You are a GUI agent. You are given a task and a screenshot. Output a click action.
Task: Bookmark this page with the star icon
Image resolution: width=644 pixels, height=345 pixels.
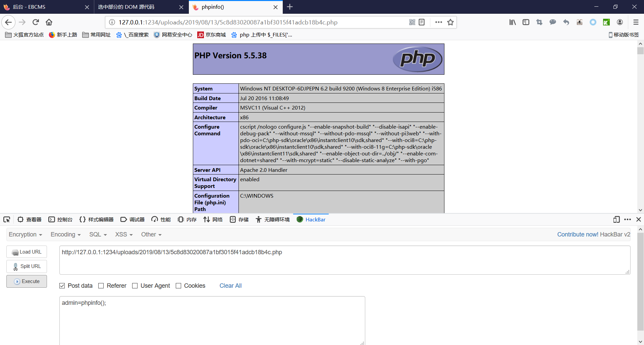(x=450, y=22)
